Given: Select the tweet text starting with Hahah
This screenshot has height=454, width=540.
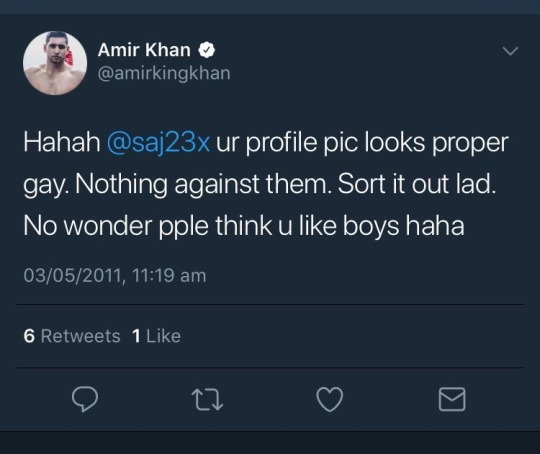Looking at the screenshot, I should 266,184.
